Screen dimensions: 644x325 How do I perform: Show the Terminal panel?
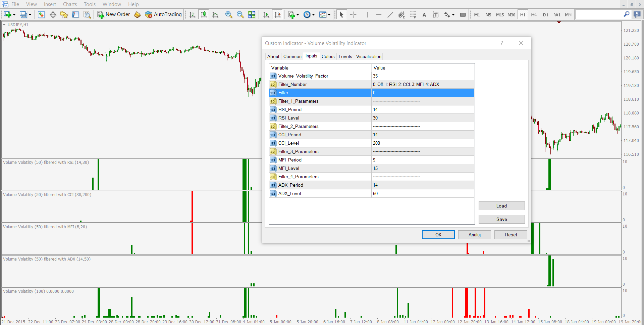click(x=76, y=14)
